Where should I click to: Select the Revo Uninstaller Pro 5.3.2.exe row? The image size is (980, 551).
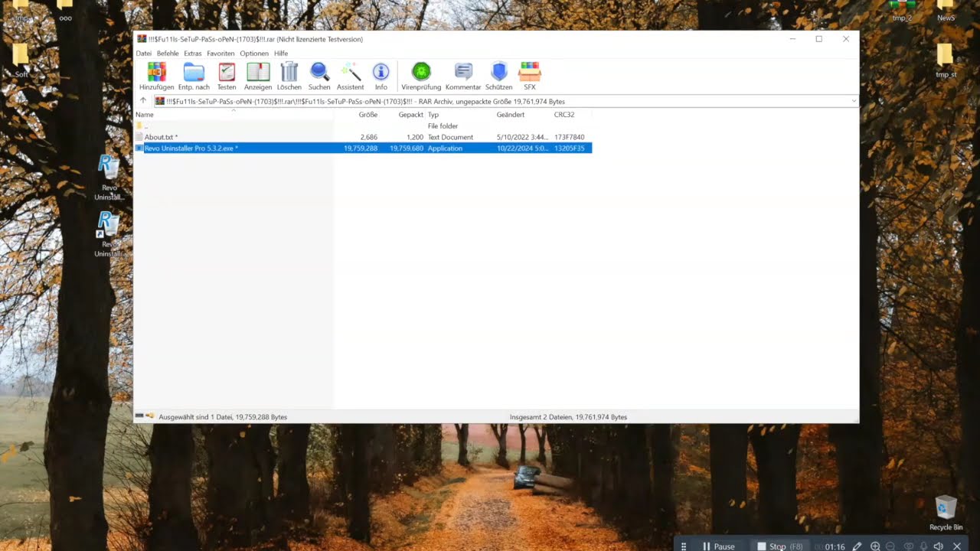click(363, 148)
